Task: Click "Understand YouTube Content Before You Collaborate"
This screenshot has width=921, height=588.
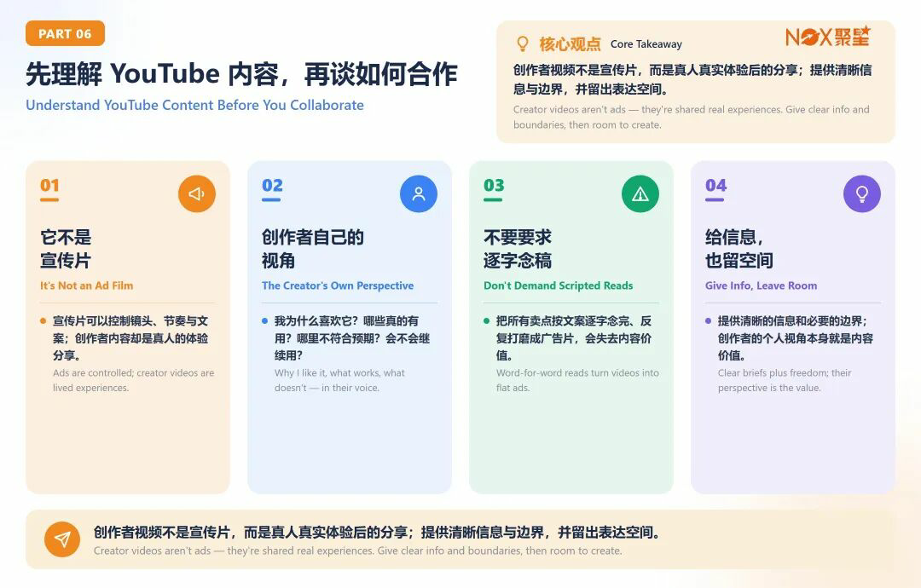Action: pos(194,105)
